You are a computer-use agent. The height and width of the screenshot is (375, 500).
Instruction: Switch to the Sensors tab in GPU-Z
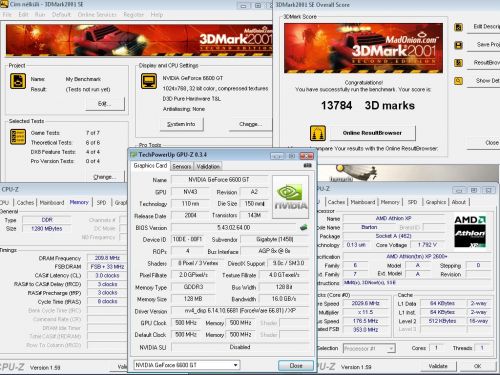tap(182, 166)
